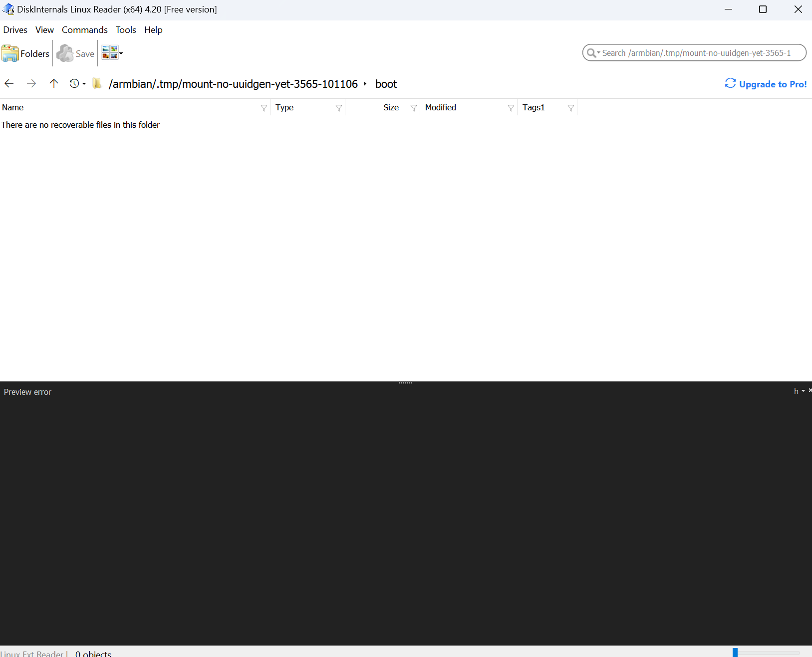
Task: Expand the breadcrumb arrow before boot
Action: (x=365, y=84)
